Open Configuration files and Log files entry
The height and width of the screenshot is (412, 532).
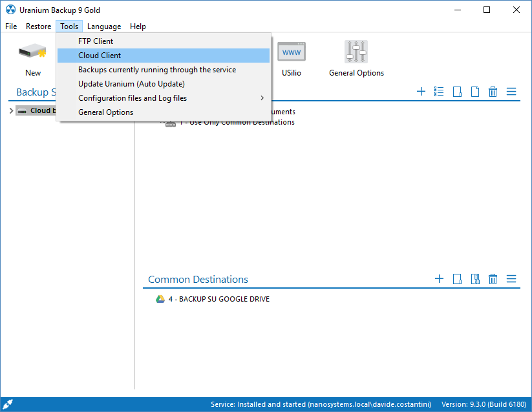pyautogui.click(x=164, y=98)
